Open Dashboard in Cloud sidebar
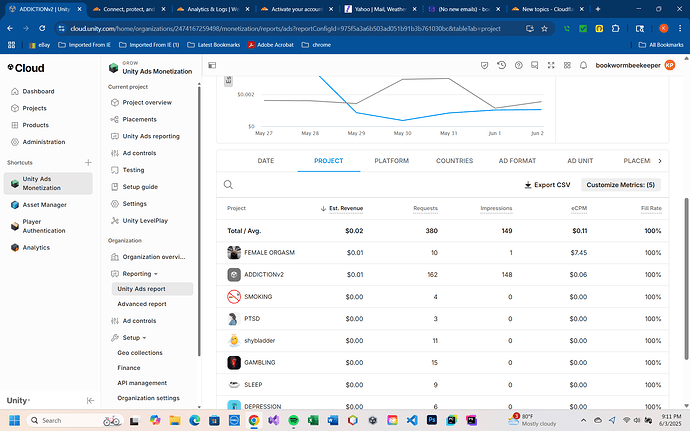The height and width of the screenshot is (431, 690). click(x=33, y=91)
